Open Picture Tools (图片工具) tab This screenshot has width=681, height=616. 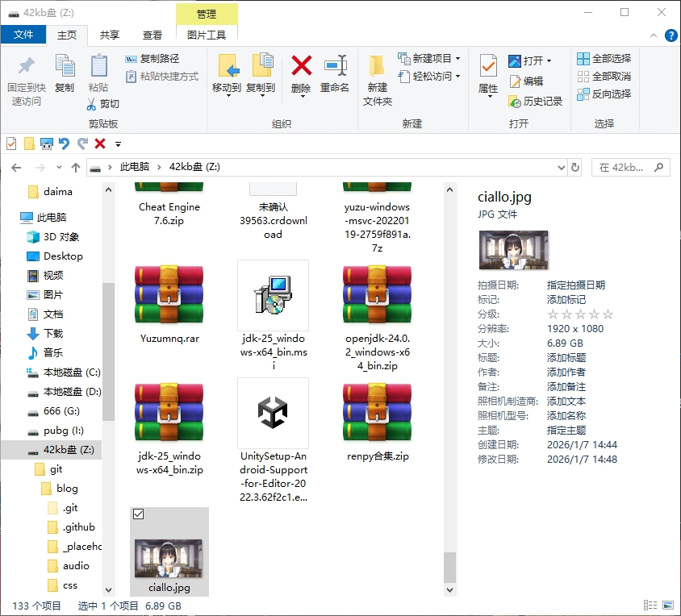tap(207, 35)
